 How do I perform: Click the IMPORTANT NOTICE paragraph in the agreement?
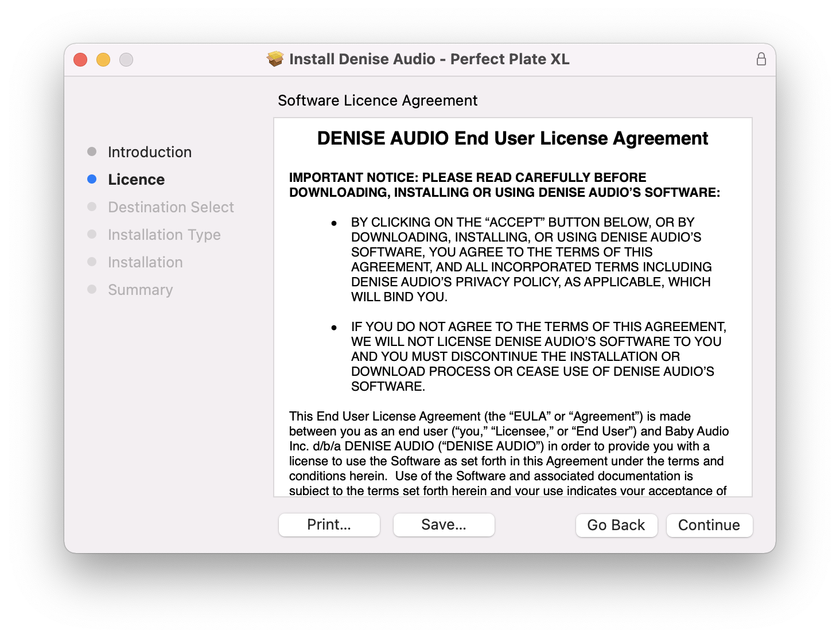click(504, 185)
